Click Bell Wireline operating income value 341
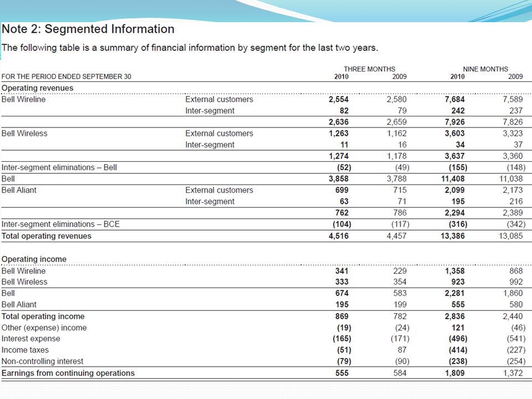This screenshot has width=532, height=399. 342,271
